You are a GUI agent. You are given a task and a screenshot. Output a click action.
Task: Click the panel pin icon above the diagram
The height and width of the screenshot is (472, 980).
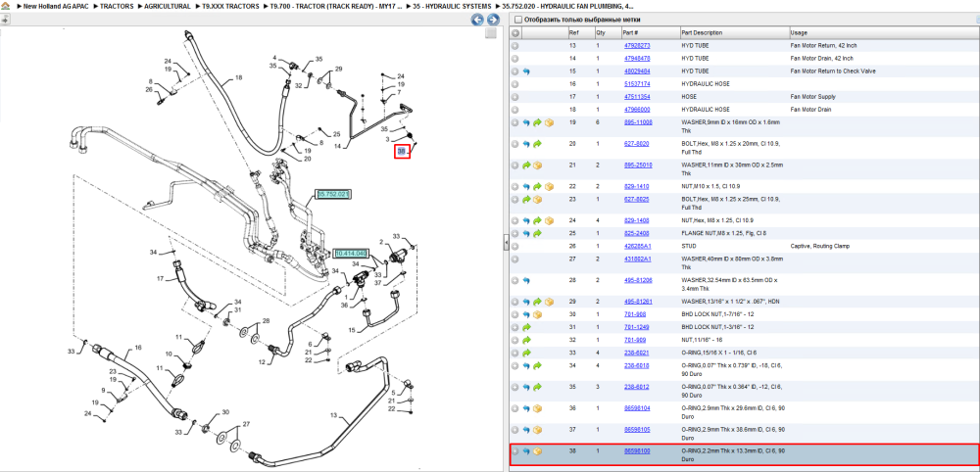click(x=5, y=20)
